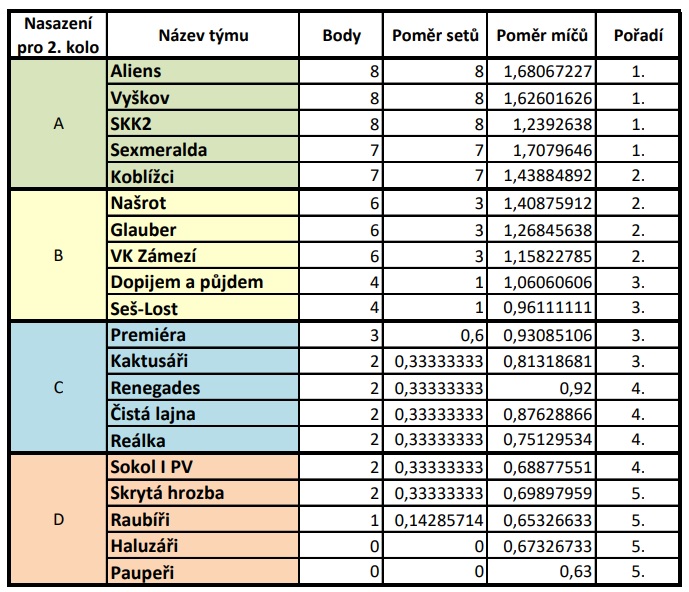Click the orange group D seeding cell
The height and width of the screenshot is (592, 689).
[x=58, y=519]
